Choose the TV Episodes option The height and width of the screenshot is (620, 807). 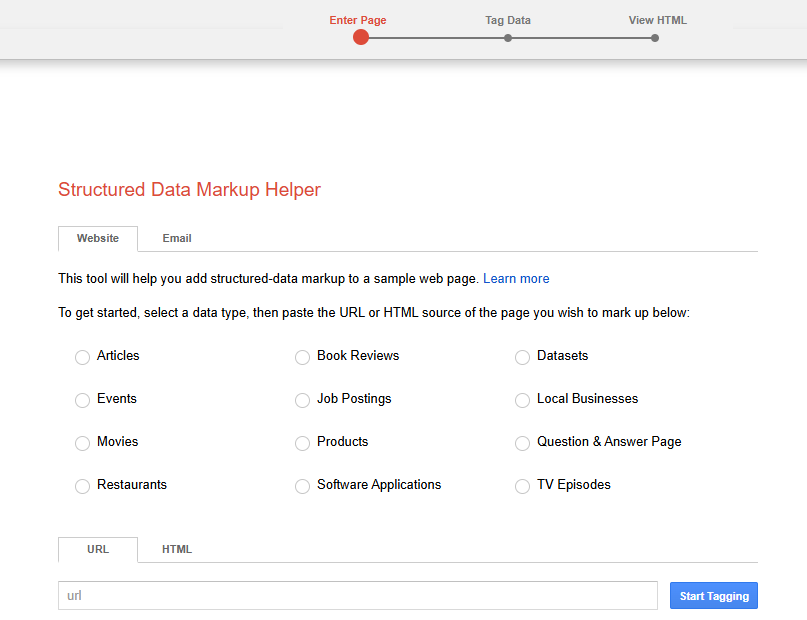[x=522, y=486]
